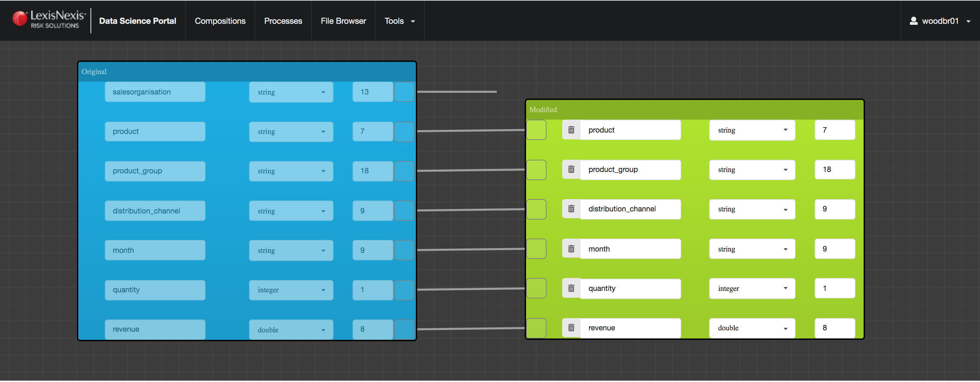
Task: Click trash icon beside product_group
Action: point(571,170)
